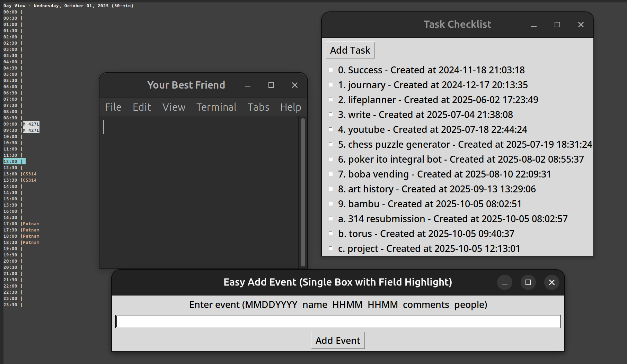Close the Easy Add Event window
627x364 pixels.
click(x=552, y=282)
